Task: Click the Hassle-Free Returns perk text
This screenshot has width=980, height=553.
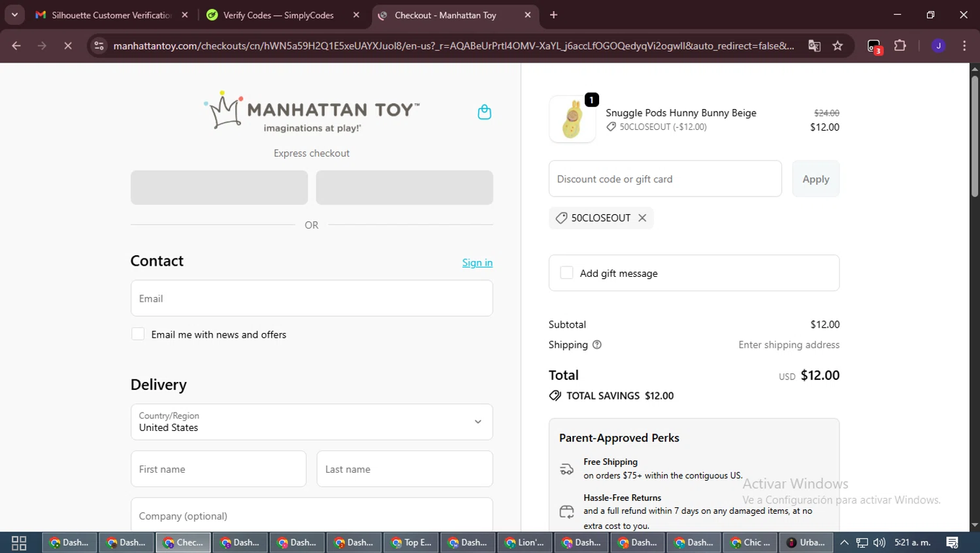Action: coord(698,511)
